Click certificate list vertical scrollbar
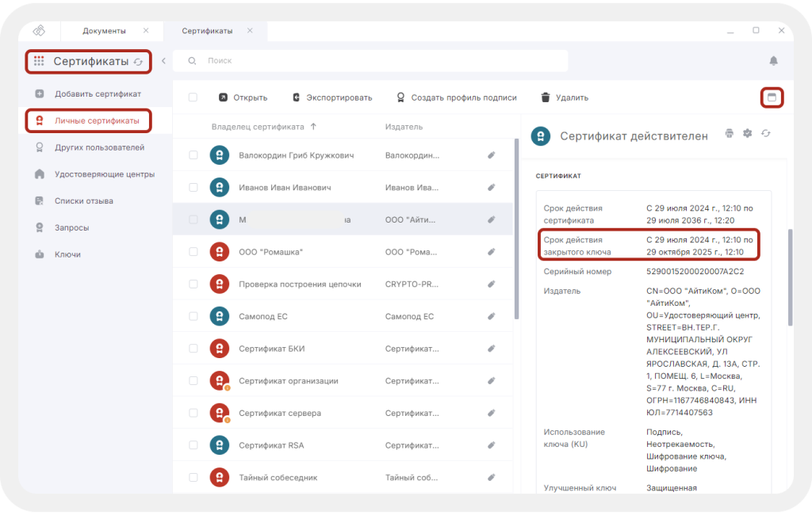 pos(516,229)
